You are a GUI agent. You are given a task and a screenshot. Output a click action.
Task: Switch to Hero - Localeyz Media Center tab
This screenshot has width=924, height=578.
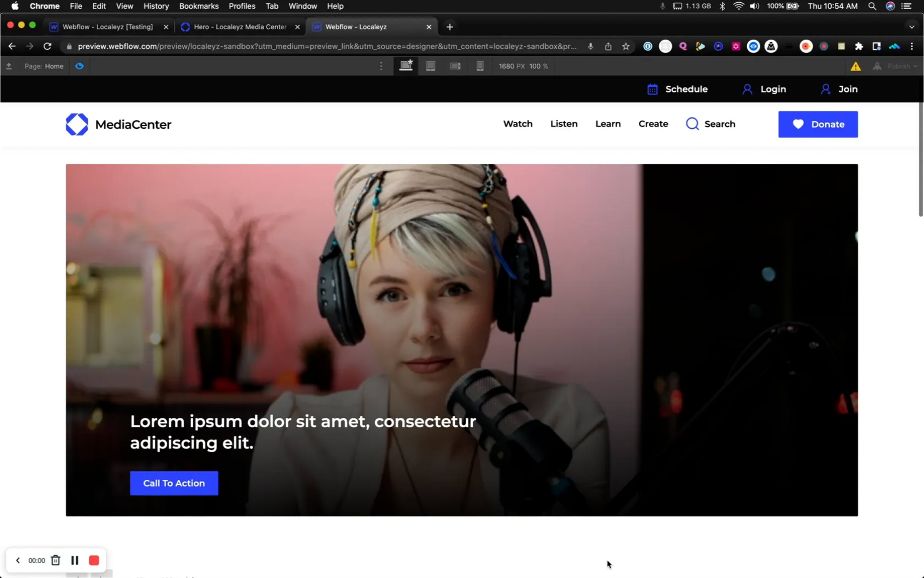pos(239,27)
